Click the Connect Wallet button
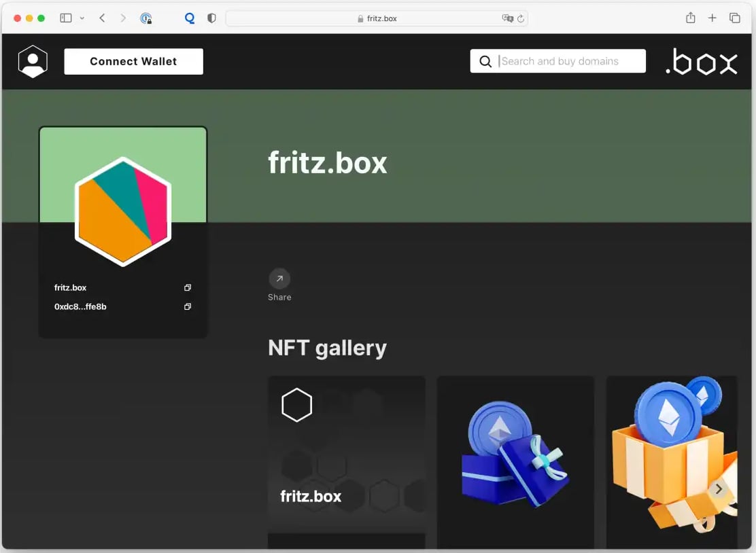 click(x=133, y=61)
